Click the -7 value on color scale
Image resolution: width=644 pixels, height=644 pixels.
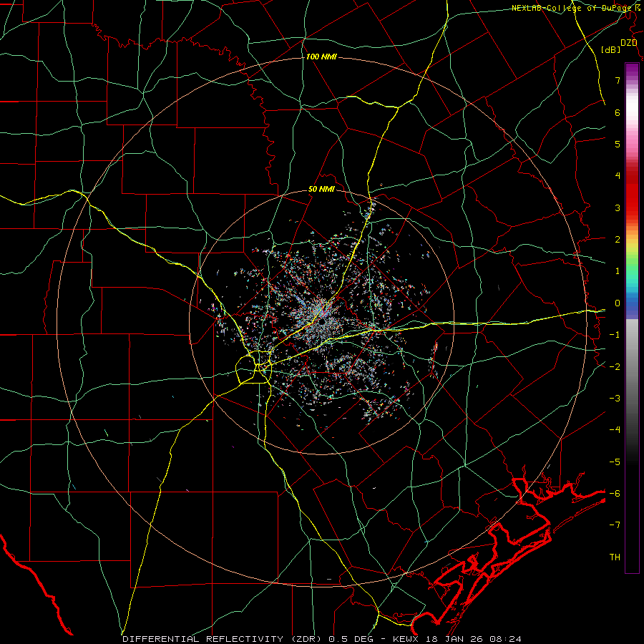click(615, 525)
